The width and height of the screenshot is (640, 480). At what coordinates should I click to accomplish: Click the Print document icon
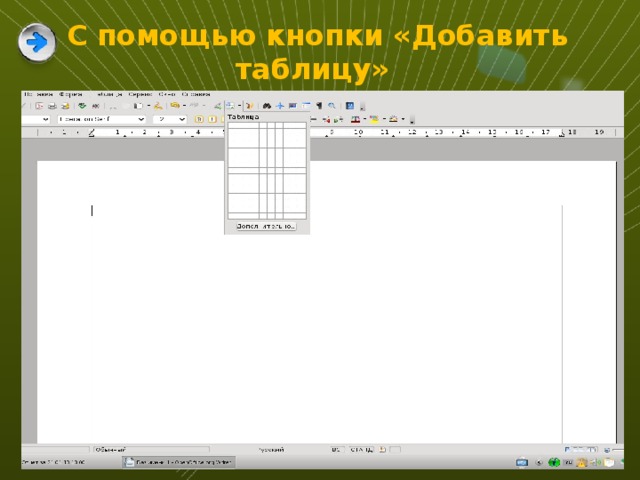click(52, 106)
